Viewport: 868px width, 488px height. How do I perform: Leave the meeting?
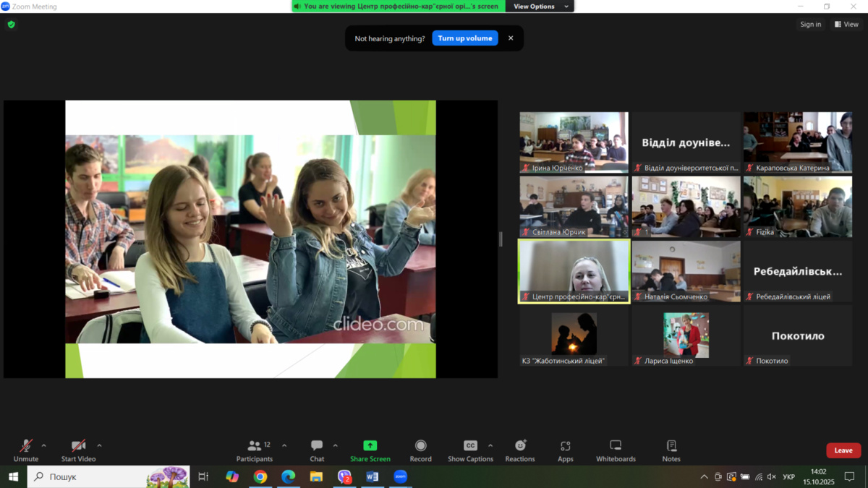coord(843,450)
